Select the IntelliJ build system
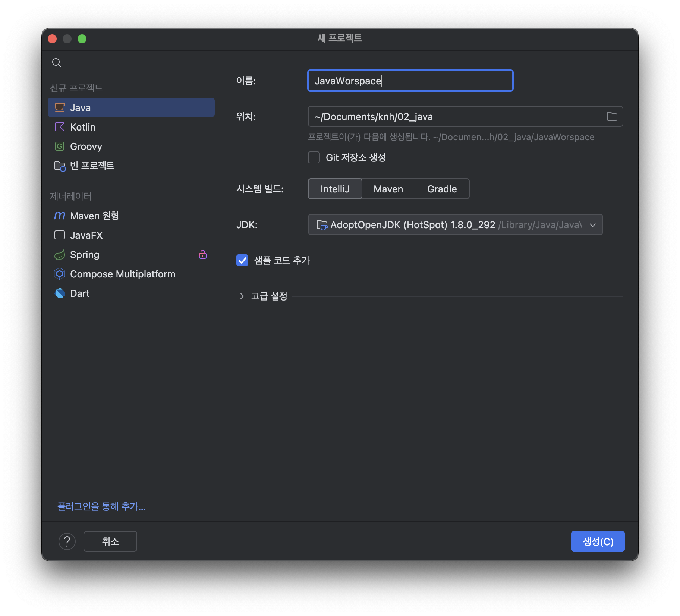680x616 pixels. click(x=335, y=189)
